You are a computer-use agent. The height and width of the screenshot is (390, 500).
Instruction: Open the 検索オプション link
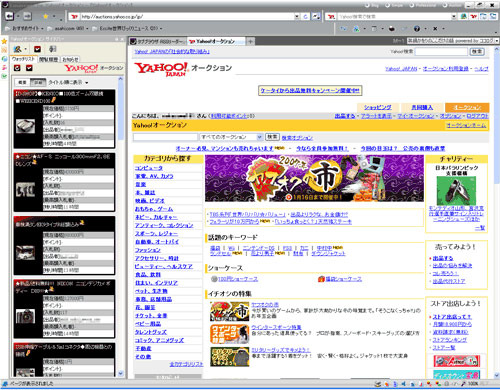[x=297, y=137]
